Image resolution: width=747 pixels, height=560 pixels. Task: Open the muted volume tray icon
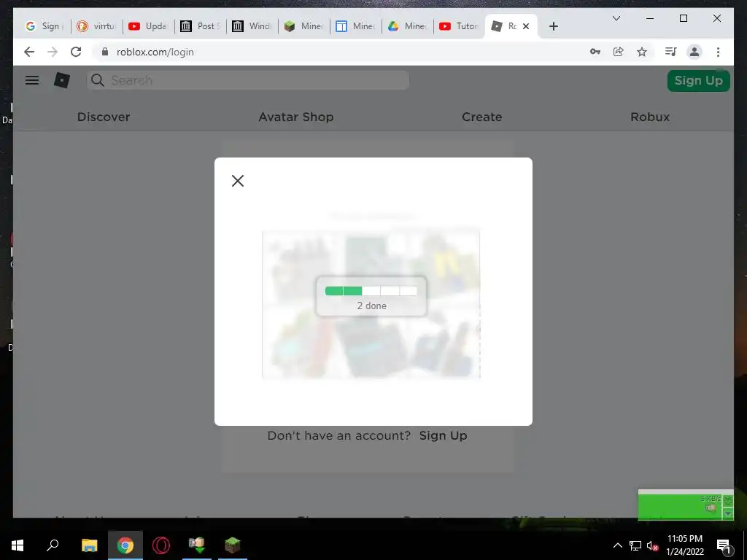[652, 545]
